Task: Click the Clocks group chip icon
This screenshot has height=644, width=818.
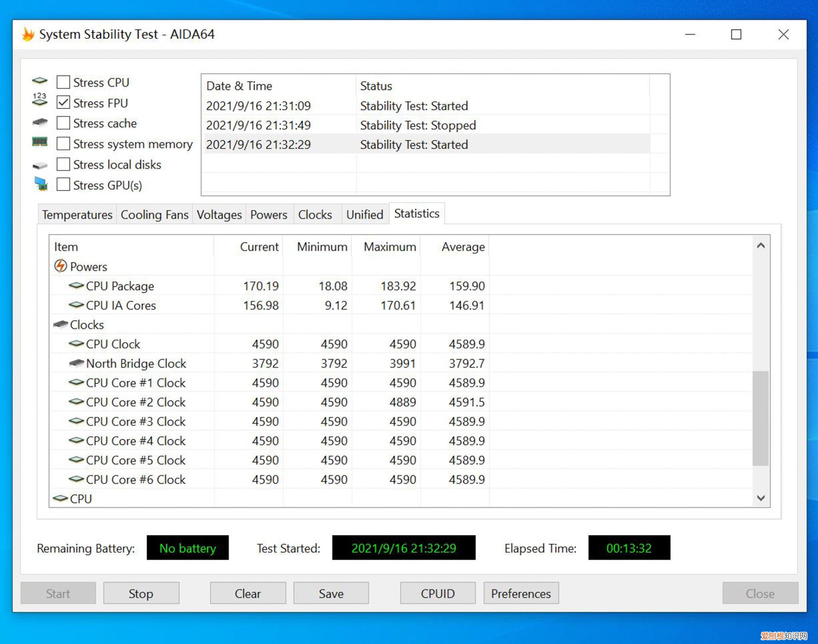Action: click(60, 324)
